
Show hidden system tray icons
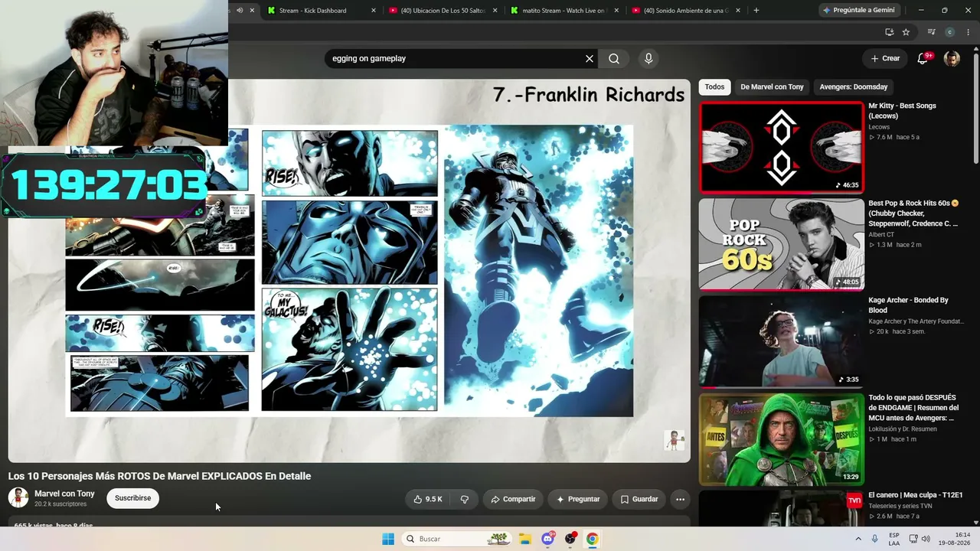(x=858, y=539)
